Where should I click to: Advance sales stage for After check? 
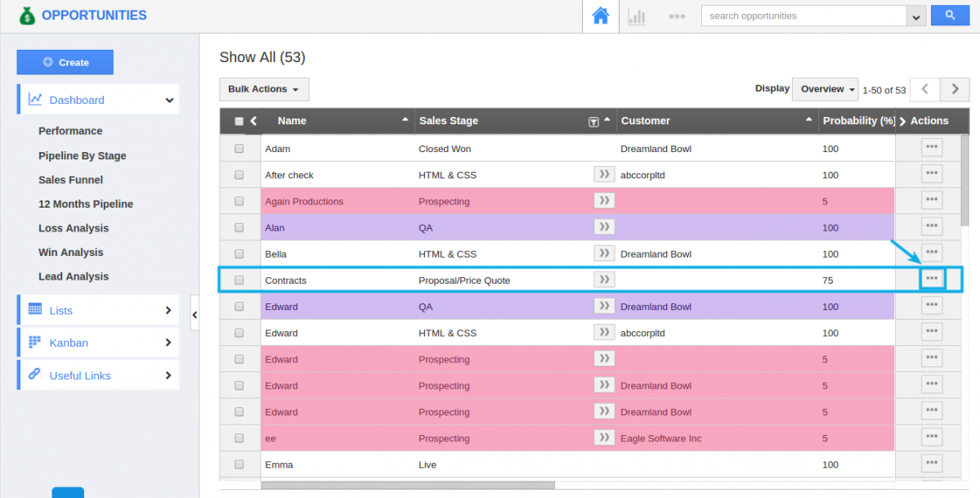click(x=604, y=174)
